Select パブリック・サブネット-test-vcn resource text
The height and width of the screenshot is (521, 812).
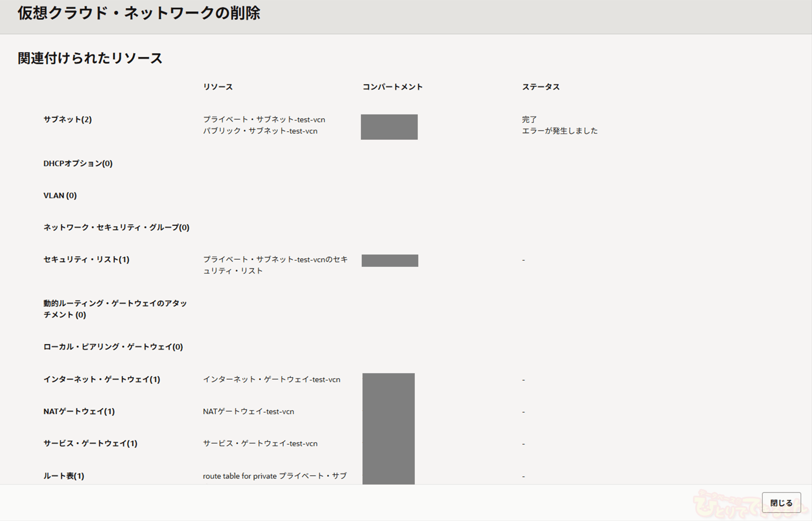tap(260, 131)
